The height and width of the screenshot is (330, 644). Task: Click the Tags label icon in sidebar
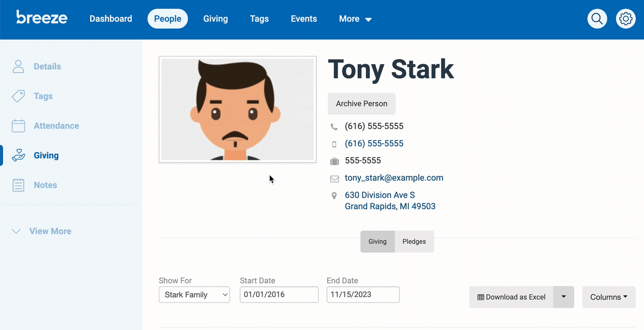pos(18,96)
